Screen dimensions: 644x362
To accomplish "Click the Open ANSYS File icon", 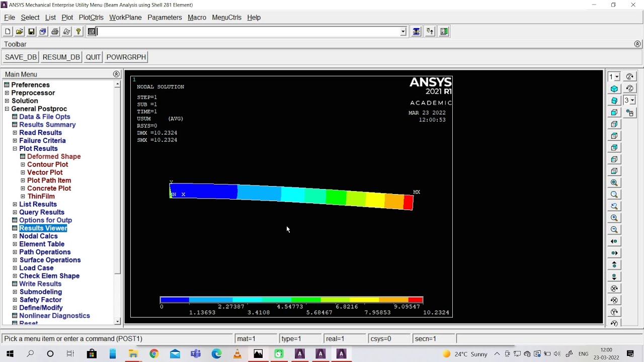I will click(19, 32).
